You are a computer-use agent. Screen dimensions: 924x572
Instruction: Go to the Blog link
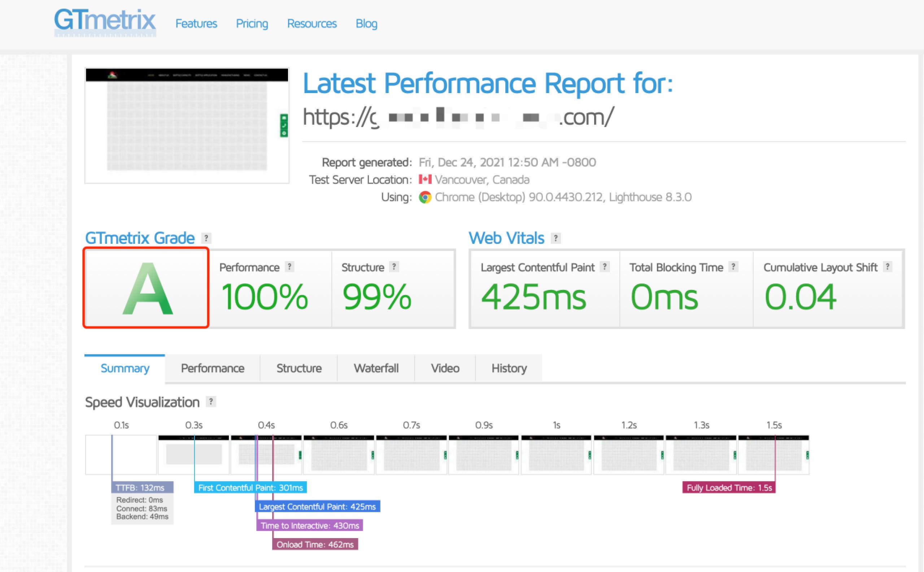pyautogui.click(x=366, y=23)
